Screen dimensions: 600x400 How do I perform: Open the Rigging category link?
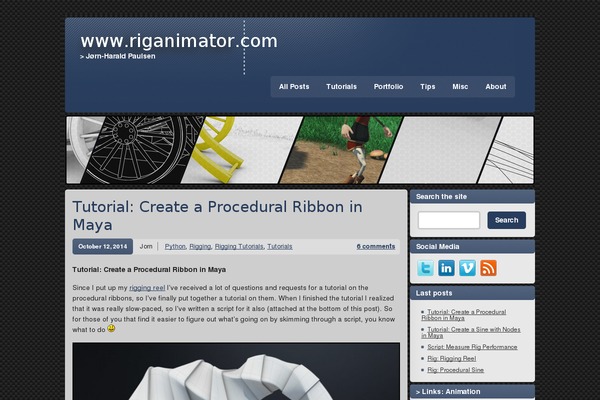[x=200, y=247]
